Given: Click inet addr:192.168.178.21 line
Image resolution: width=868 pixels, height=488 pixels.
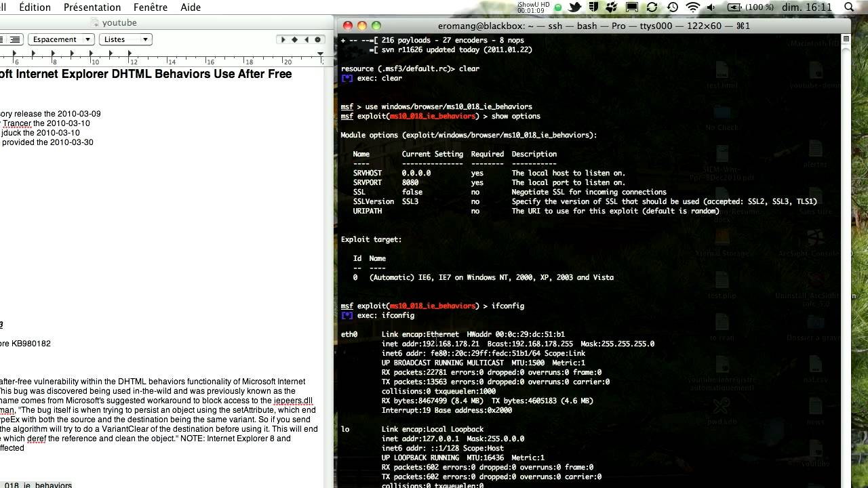Looking at the screenshot, I should click(518, 344).
